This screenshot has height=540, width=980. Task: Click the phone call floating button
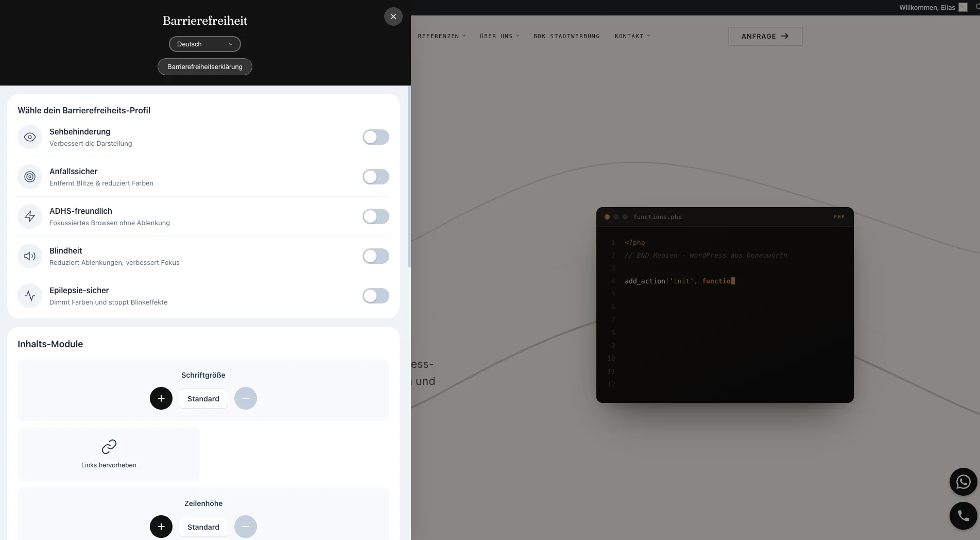point(963,516)
